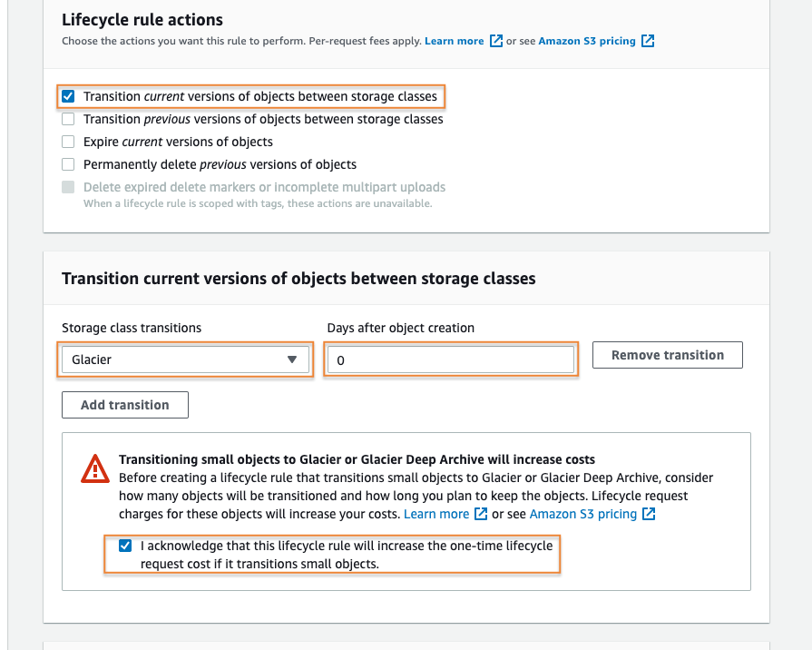Uncheck transition current versions of objects
The height and width of the screenshot is (650, 812).
click(x=68, y=95)
